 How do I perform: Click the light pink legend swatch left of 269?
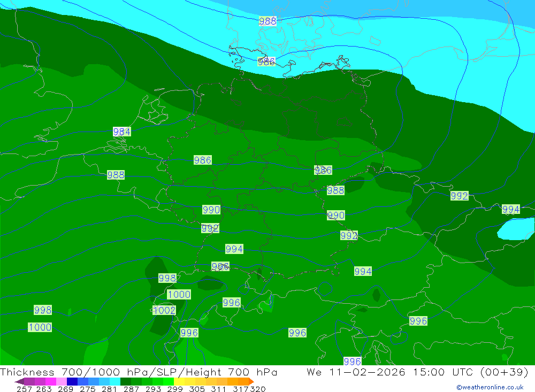(62, 381)
